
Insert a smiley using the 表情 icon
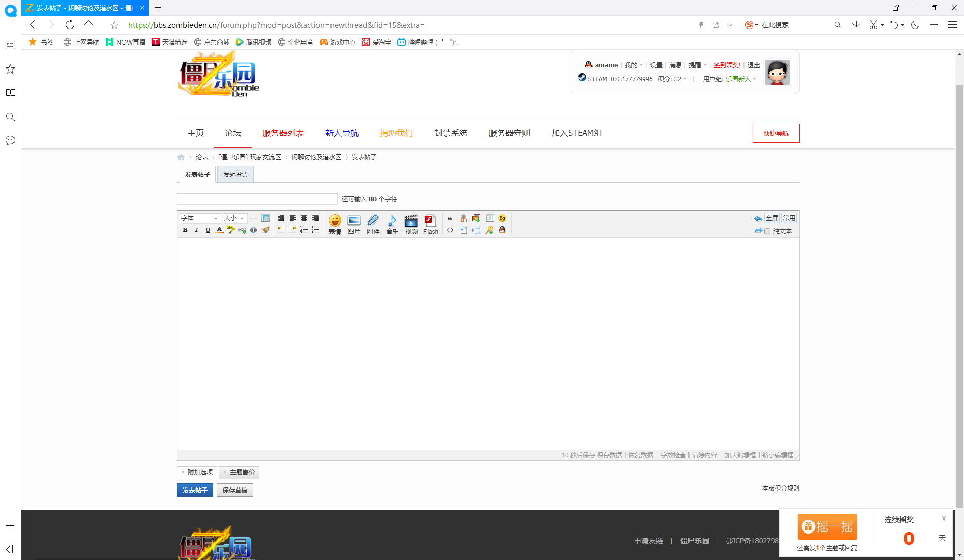coord(335,224)
